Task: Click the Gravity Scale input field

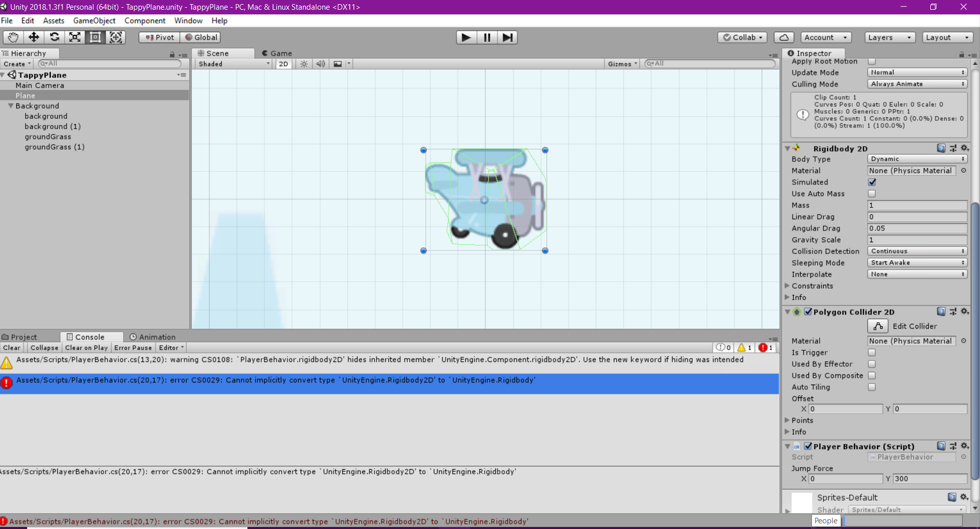Action: click(x=916, y=240)
